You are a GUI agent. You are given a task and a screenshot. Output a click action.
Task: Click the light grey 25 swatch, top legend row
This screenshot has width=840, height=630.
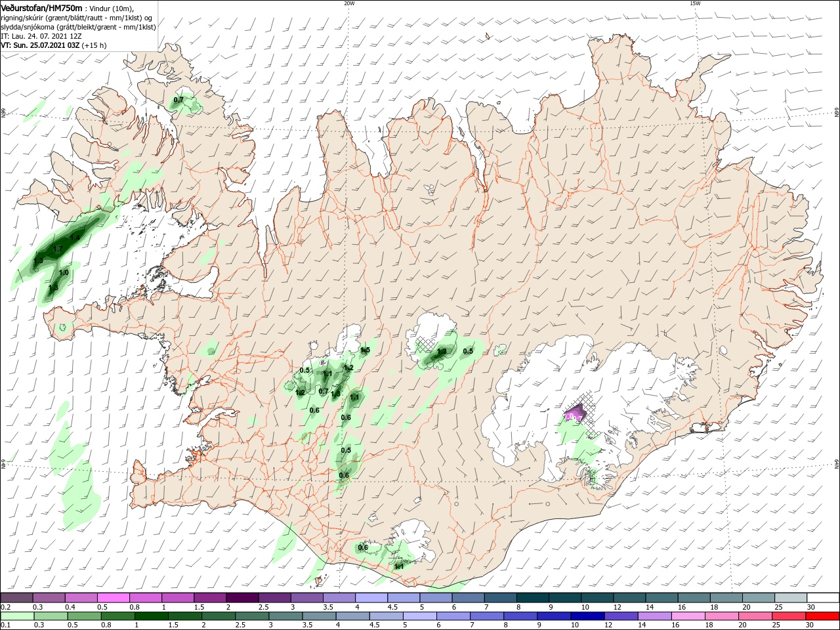click(791, 598)
